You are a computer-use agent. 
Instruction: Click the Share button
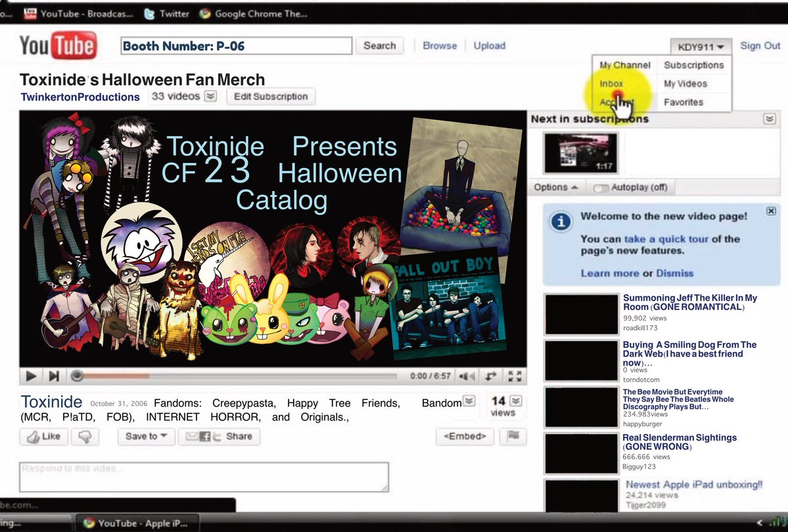tap(219, 437)
